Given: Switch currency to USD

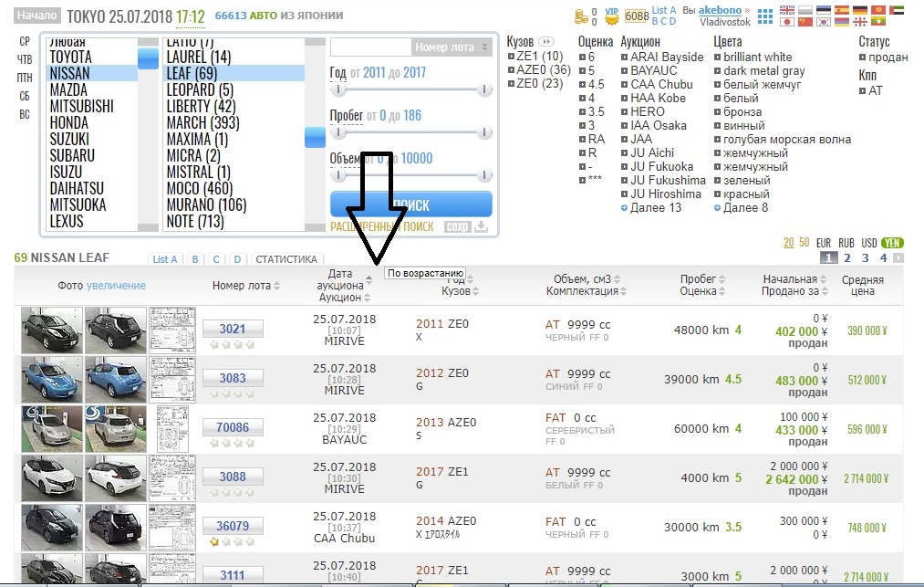Looking at the screenshot, I should pos(869,243).
